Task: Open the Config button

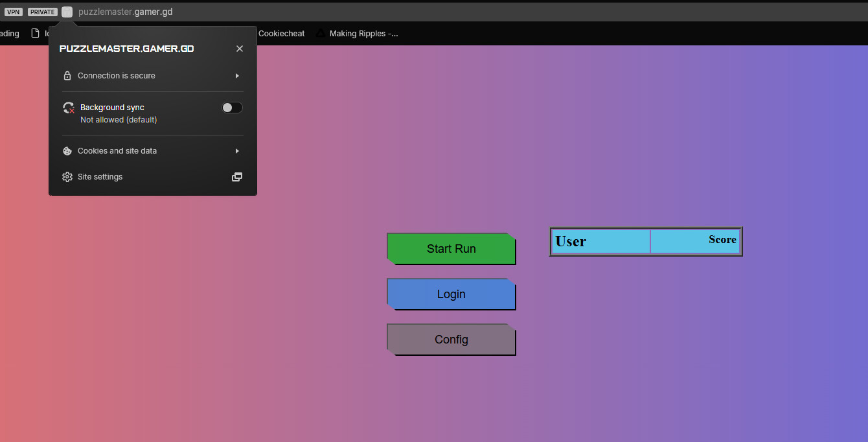Action: [451, 340]
